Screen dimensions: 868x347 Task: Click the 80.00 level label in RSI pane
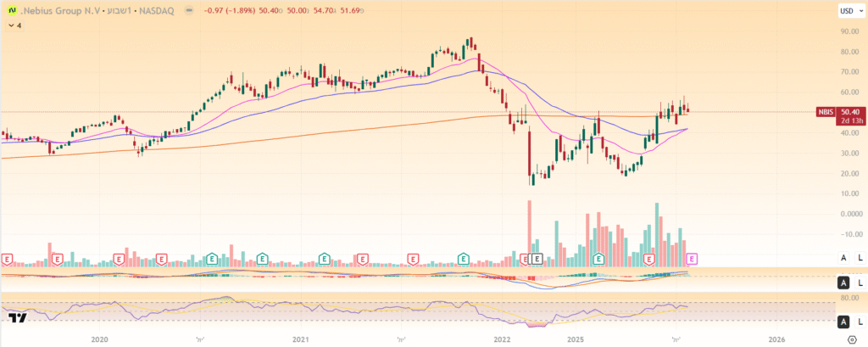pyautogui.click(x=849, y=298)
